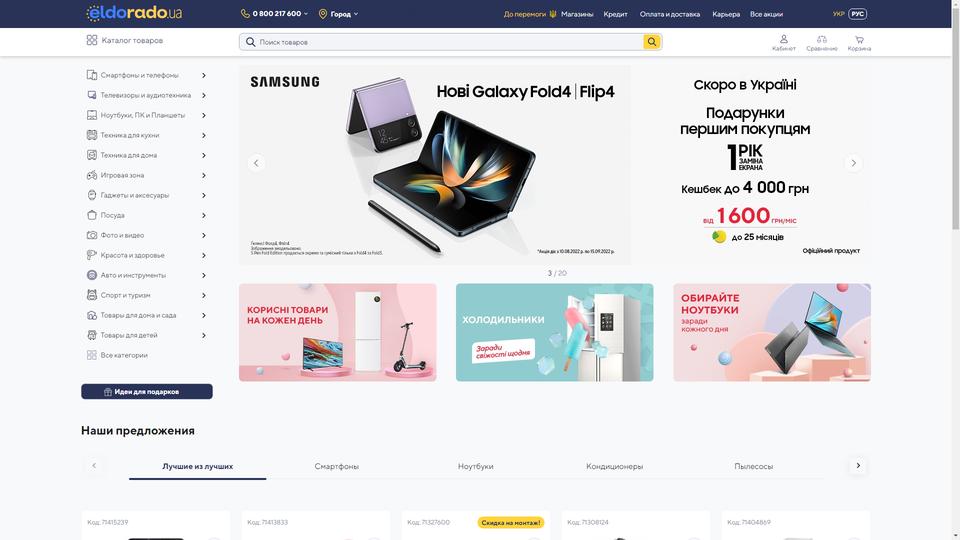
Task: Expand the Смартфоны и телефоны category arrow
Action: coord(204,75)
